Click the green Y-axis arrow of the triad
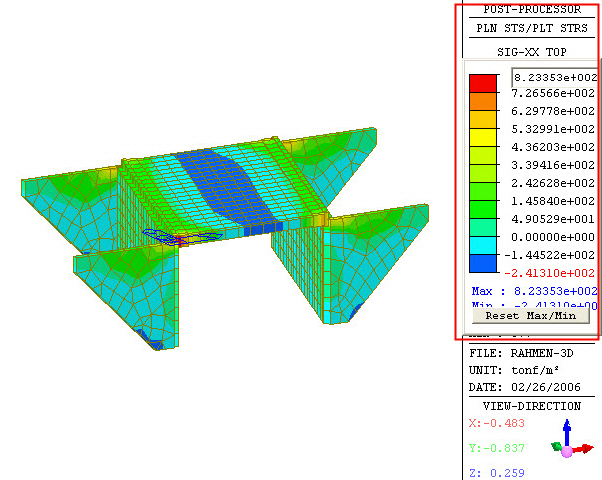Screen dimensions: 602x480 [x=556, y=446]
